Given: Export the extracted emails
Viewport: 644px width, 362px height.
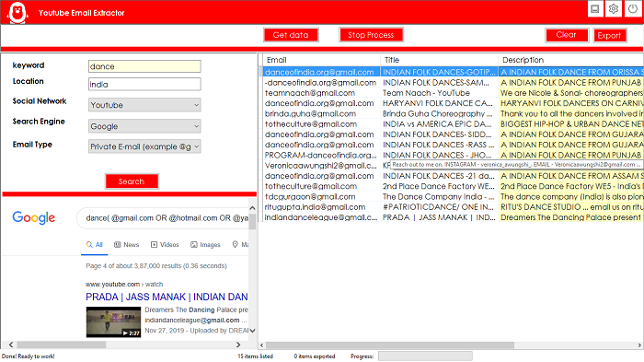Looking at the screenshot, I should tap(609, 35).
